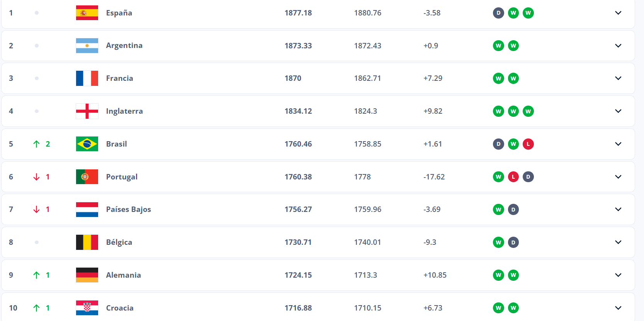644x321 pixels.
Task: Click the Francia total points 1870
Action: click(x=293, y=78)
